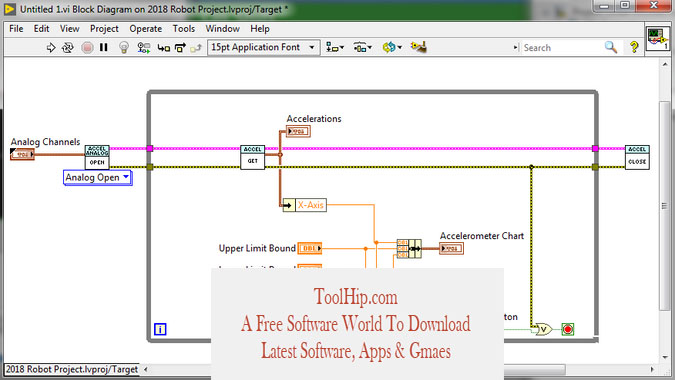Click the Abort Execution stop icon
Viewport: 675px width, 380px height.
(87, 47)
